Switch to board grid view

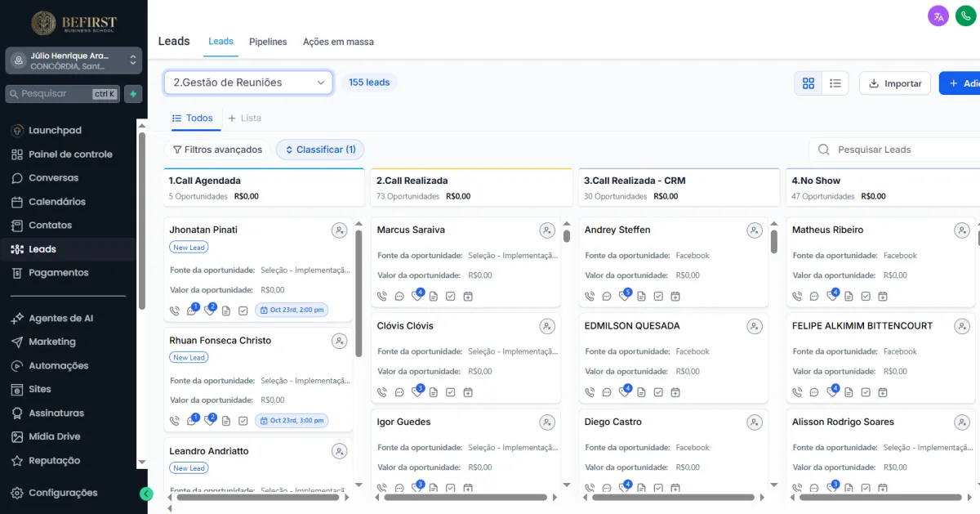point(808,83)
